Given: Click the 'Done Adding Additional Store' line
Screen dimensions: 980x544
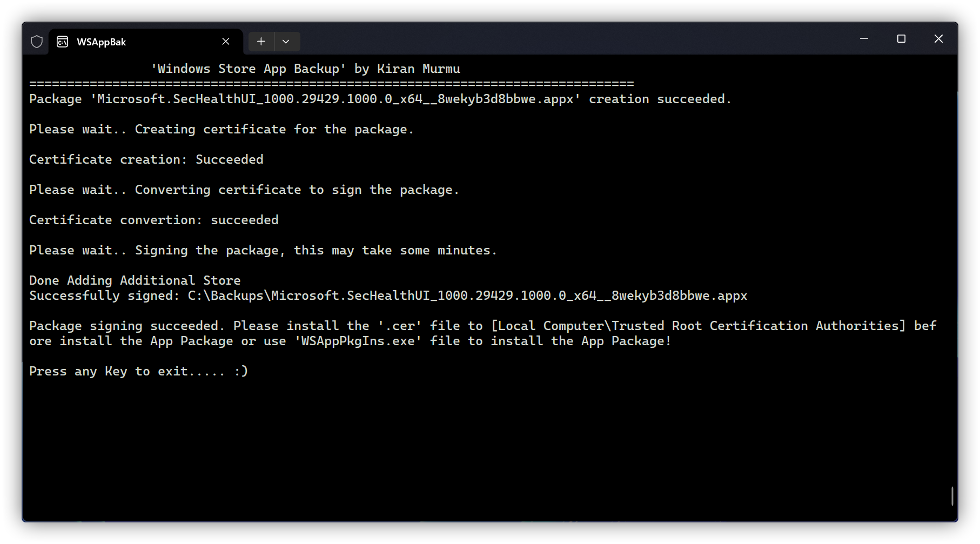Looking at the screenshot, I should point(135,281).
